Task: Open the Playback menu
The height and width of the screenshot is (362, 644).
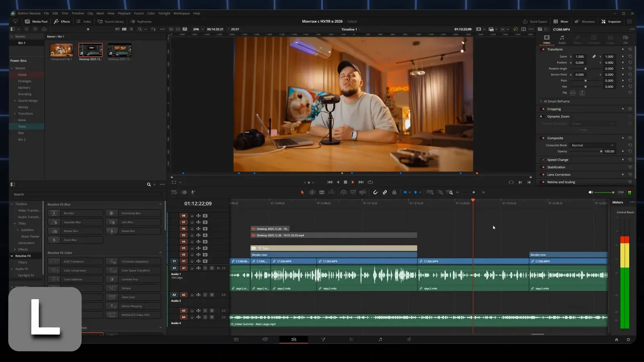Action: (x=124, y=13)
